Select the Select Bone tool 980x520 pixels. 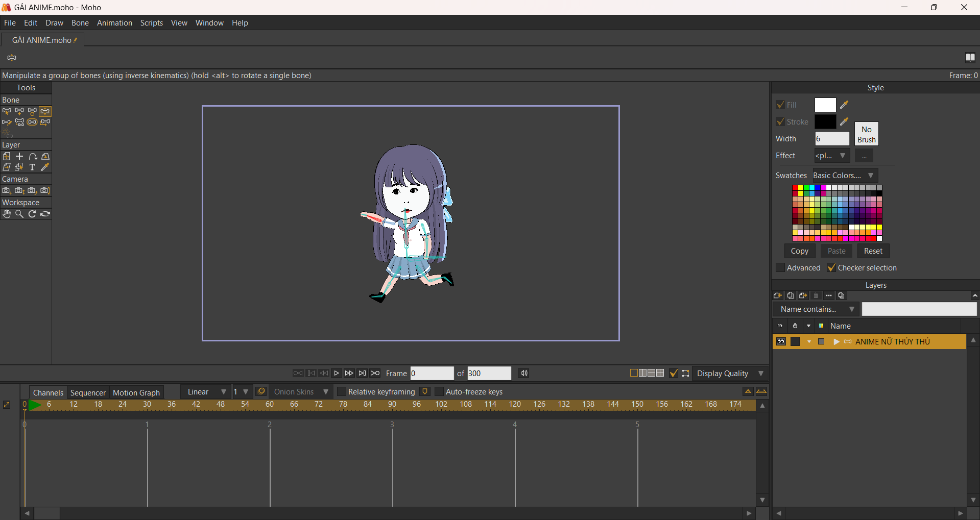click(7, 111)
